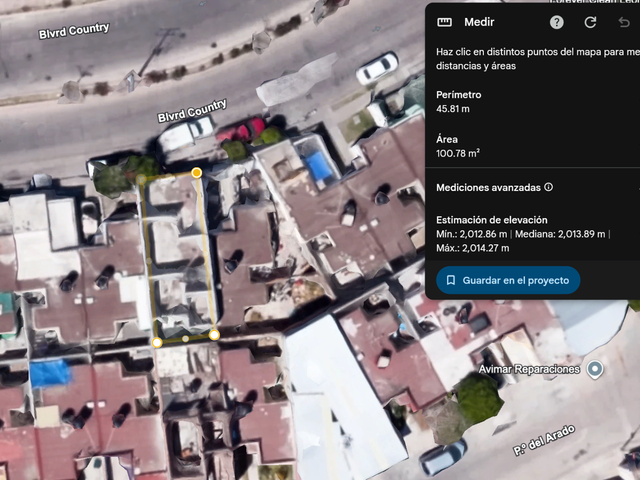The height and width of the screenshot is (480, 640).
Task: Select the bottom-left polygon vertex handle
Action: click(157, 342)
